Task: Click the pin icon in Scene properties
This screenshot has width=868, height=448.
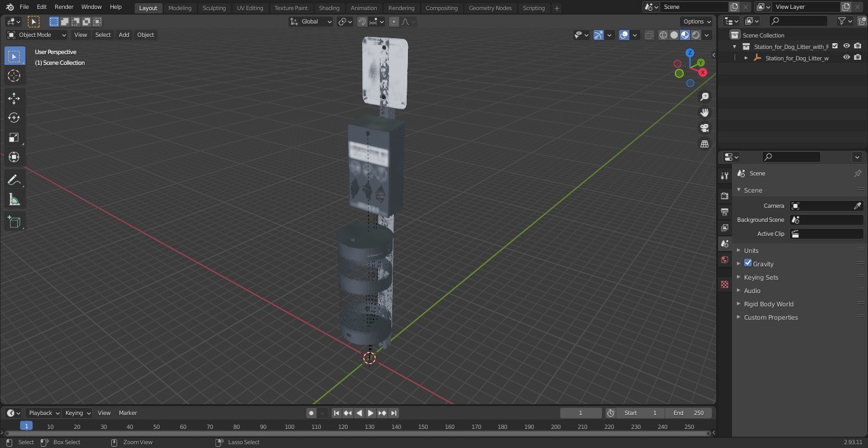Action: click(x=857, y=173)
